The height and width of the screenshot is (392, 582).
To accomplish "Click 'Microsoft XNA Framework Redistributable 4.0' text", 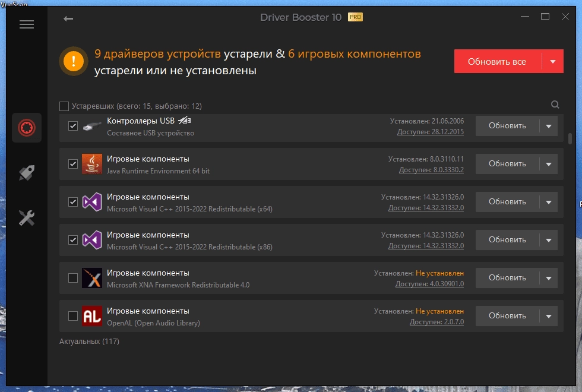I will point(178,285).
